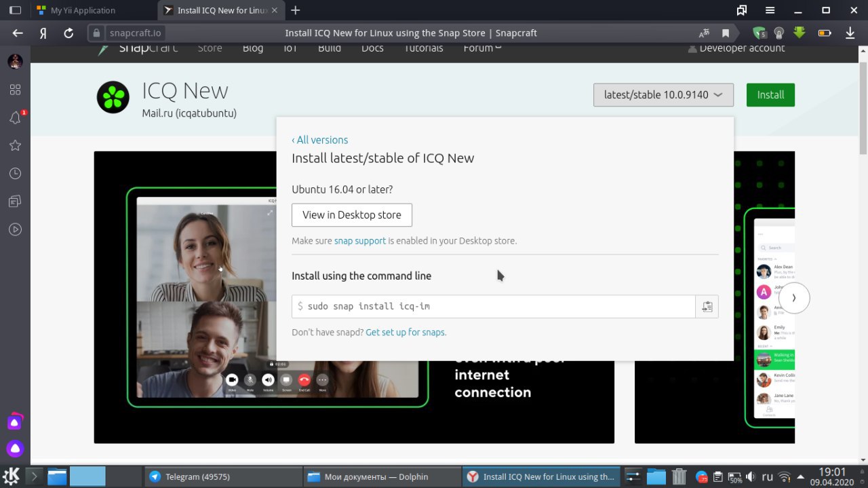This screenshot has height=488, width=868.
Task: Open the Store nav item
Action: point(210,48)
